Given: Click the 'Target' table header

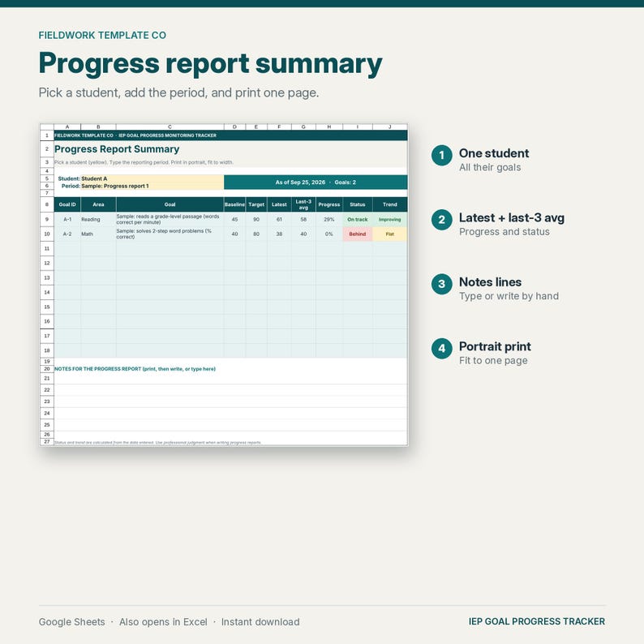Looking at the screenshot, I should coord(256,204).
